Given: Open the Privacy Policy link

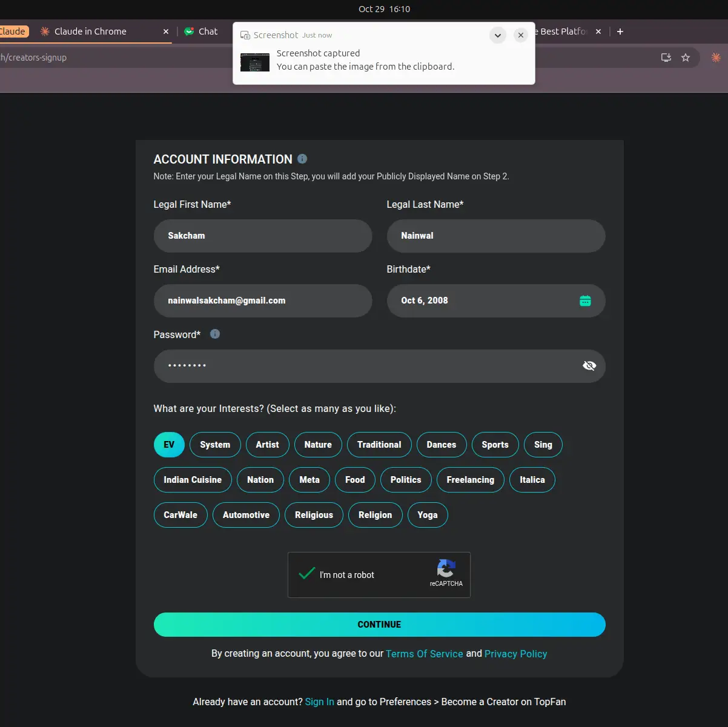Looking at the screenshot, I should coord(516,654).
